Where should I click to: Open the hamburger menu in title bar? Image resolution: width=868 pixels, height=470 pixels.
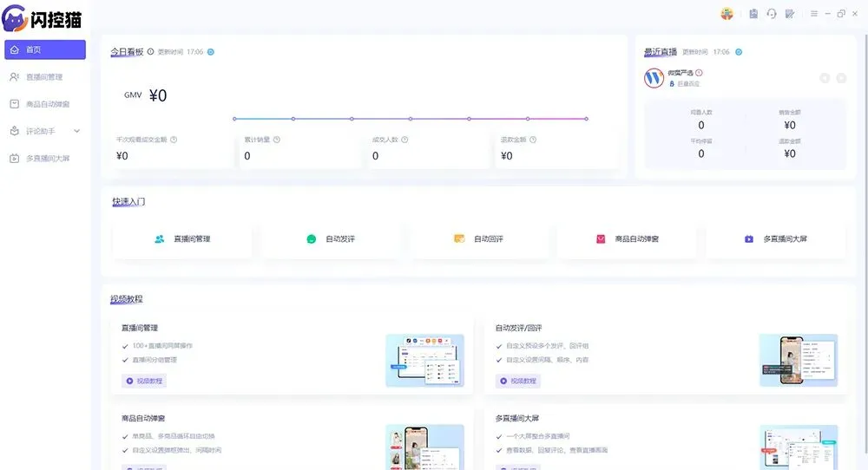pyautogui.click(x=814, y=14)
